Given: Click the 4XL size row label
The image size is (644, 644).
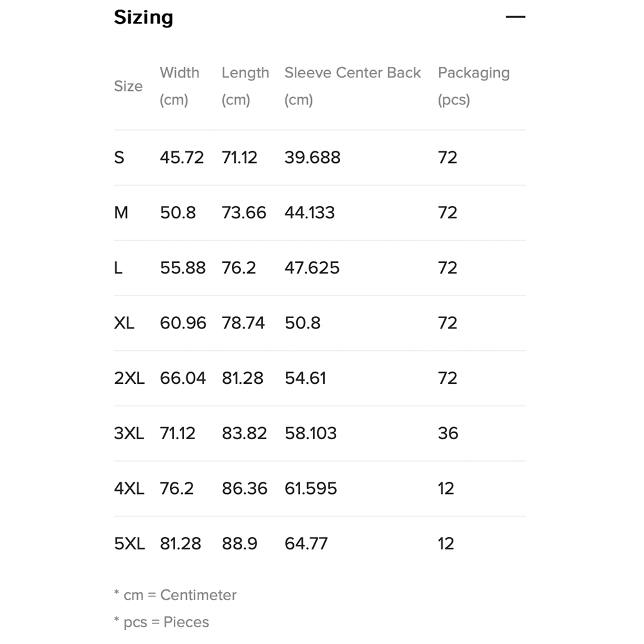Looking at the screenshot, I should pos(129,489).
